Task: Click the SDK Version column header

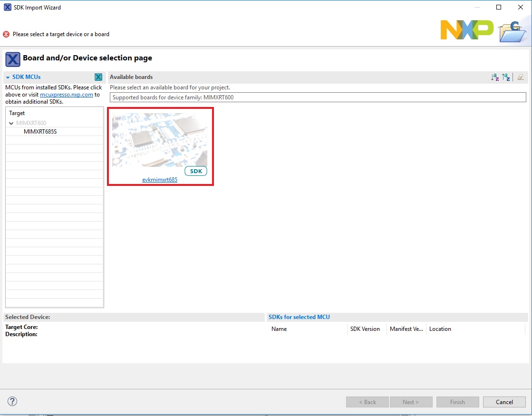Action: coord(365,329)
